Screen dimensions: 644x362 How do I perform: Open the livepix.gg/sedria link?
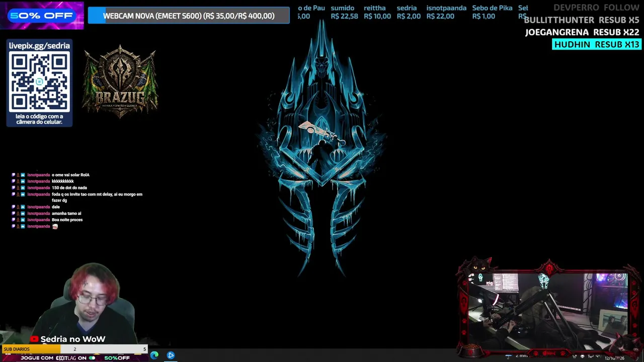coord(39,46)
